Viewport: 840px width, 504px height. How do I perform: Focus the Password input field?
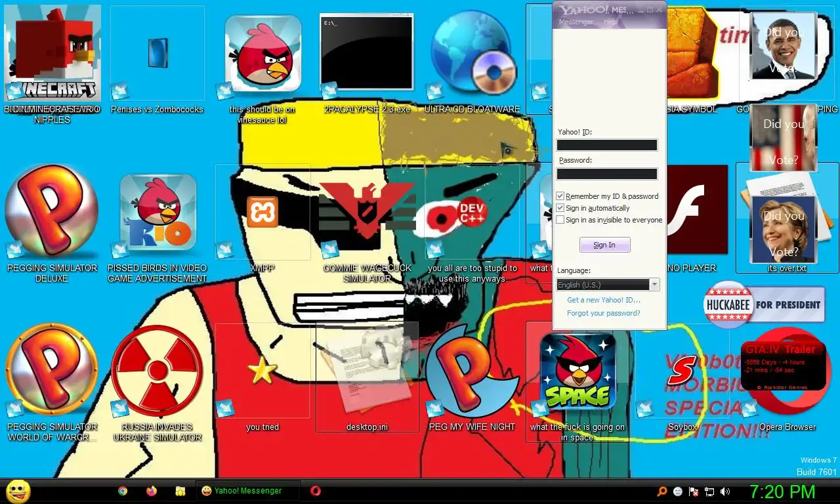tap(607, 174)
